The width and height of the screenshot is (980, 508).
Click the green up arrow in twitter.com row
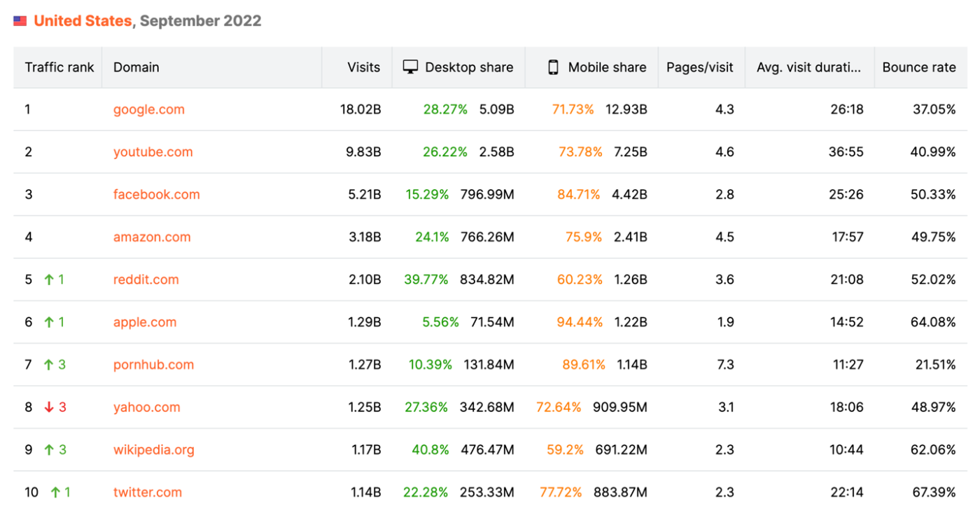[55, 493]
